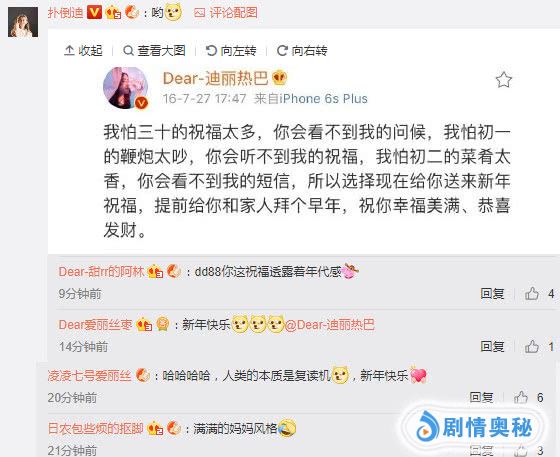Like the Dear爱丽丝枣 comment
Viewport: 560px width, 457px height.
[532, 346]
